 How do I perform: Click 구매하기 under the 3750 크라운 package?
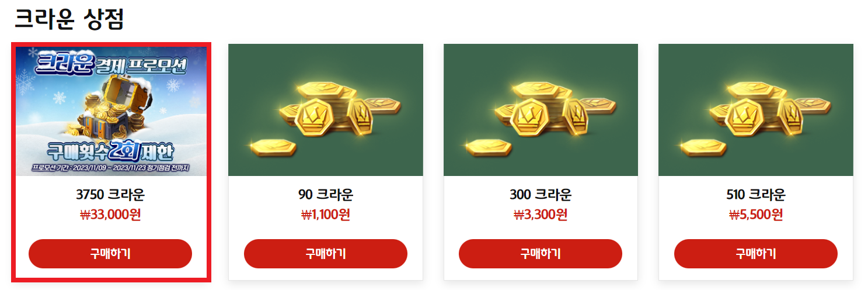click(110, 254)
